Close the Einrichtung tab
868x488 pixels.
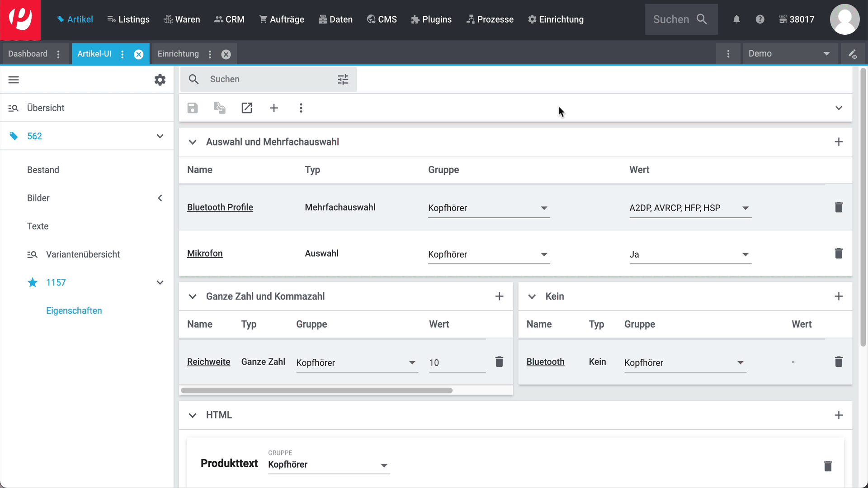[226, 54]
